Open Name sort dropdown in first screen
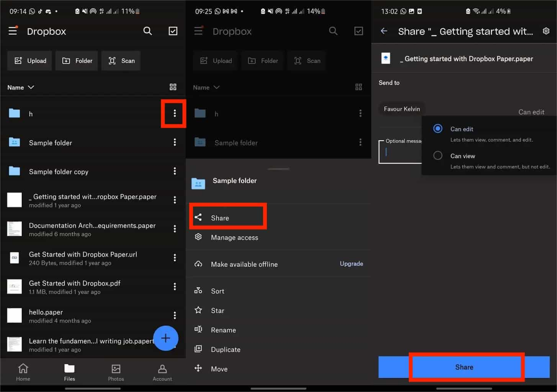The height and width of the screenshot is (392, 557). point(21,87)
